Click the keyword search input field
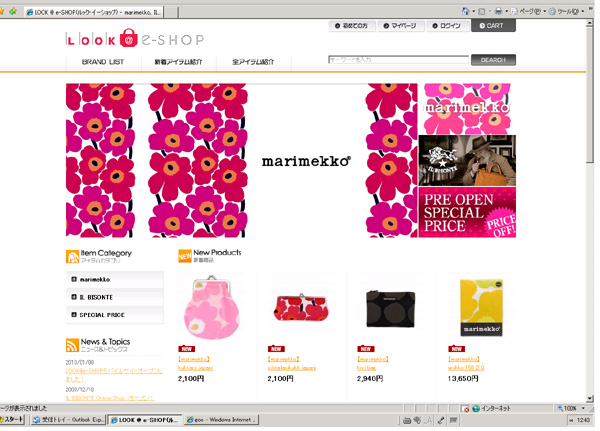Image resolution: width=600 pixels, height=431 pixels. [x=398, y=60]
